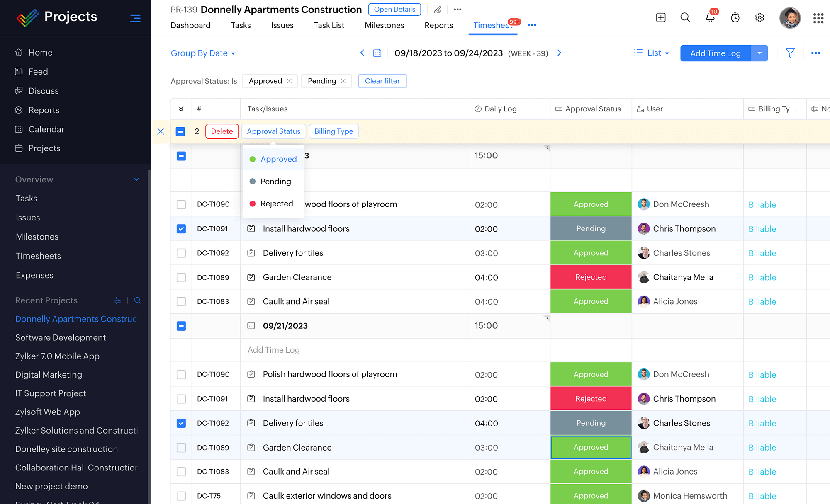Click the notification bell icon
This screenshot has width=830, height=504.
pos(710,17)
